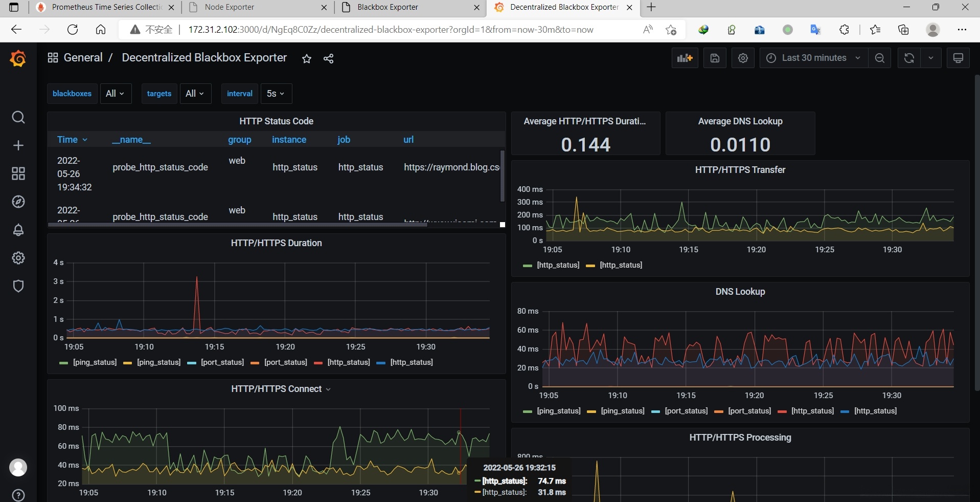Sort table by the Time column header
The width and height of the screenshot is (980, 502).
(x=67, y=140)
